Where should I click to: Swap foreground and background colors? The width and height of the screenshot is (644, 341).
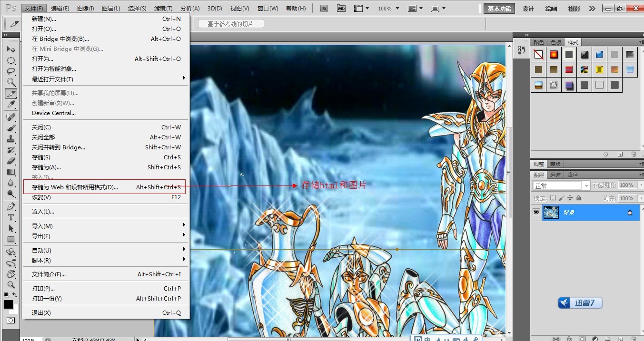tap(15, 295)
